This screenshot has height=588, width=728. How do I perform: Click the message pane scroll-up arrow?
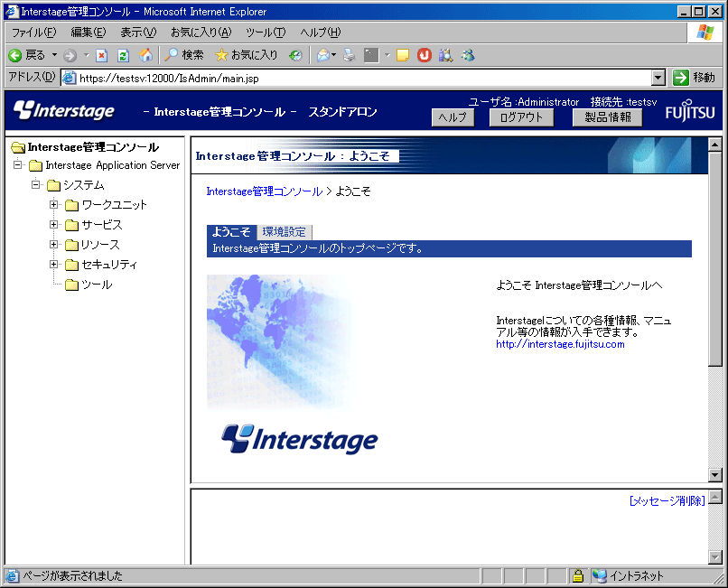715,497
